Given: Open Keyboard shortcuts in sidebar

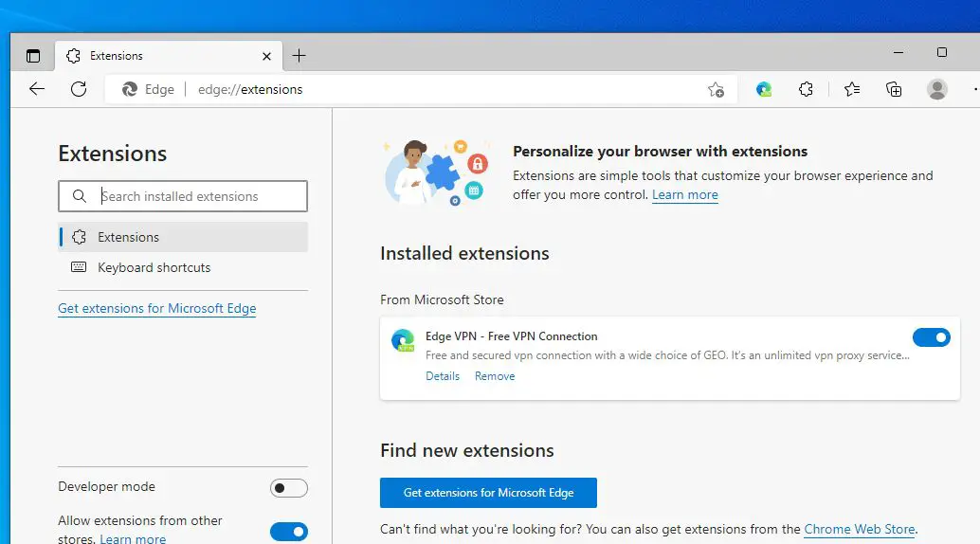Looking at the screenshot, I should (x=154, y=267).
